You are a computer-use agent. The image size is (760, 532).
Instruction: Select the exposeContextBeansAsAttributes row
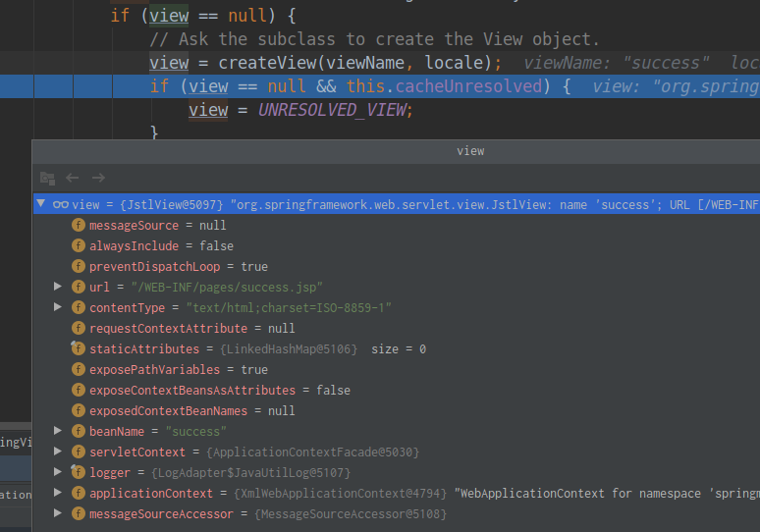pyautogui.click(x=219, y=391)
